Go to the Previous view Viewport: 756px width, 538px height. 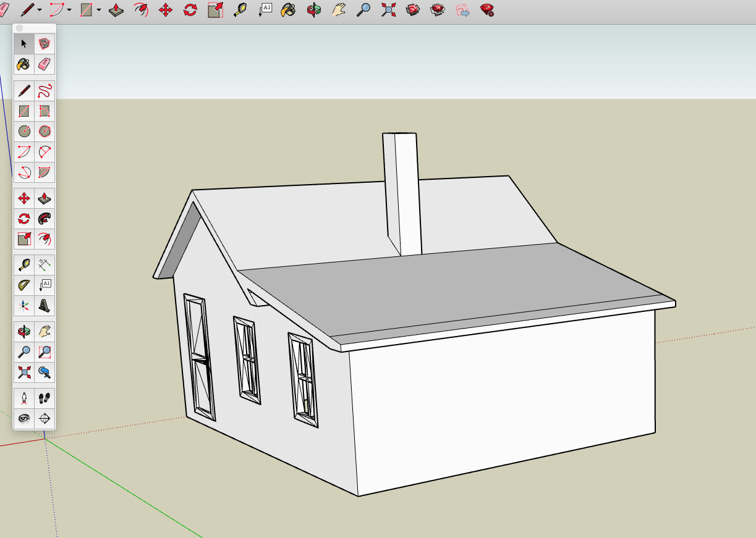click(45, 372)
